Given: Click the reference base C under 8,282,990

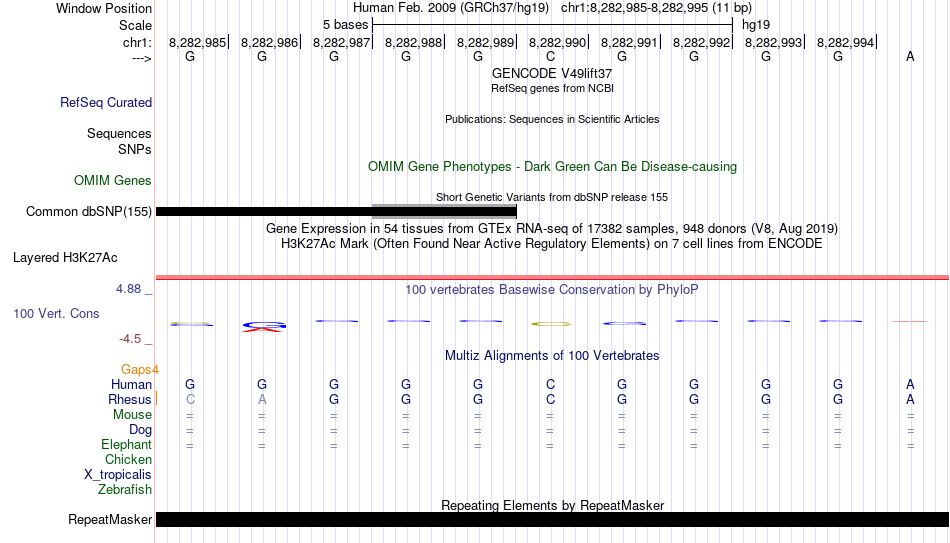Looking at the screenshot, I should 550,56.
